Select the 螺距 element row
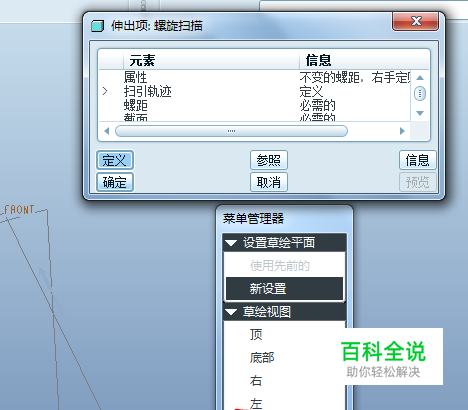Screen dimensions: 468x410 [255, 106]
